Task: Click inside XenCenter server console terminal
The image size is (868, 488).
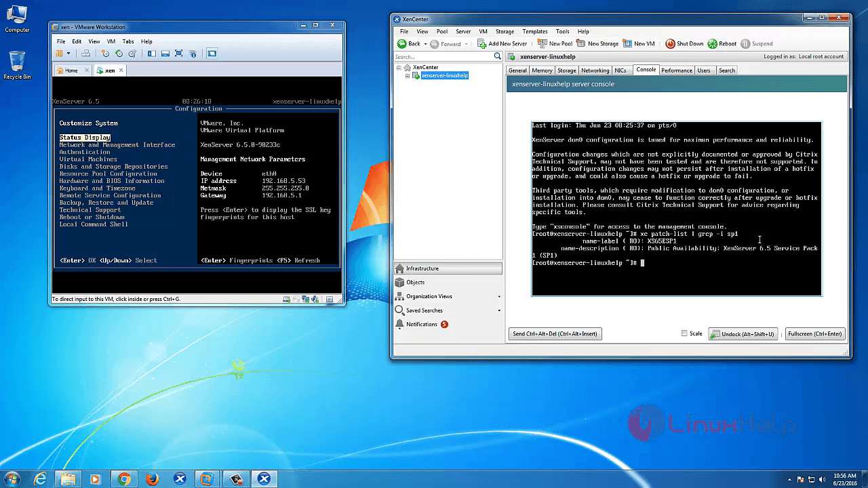Action: (676, 209)
